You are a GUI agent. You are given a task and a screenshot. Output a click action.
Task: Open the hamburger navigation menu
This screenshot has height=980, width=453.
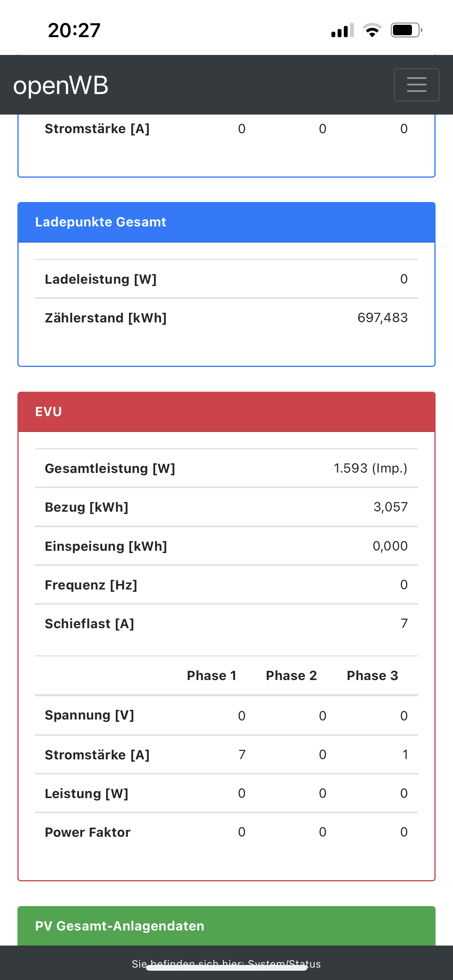tap(417, 85)
